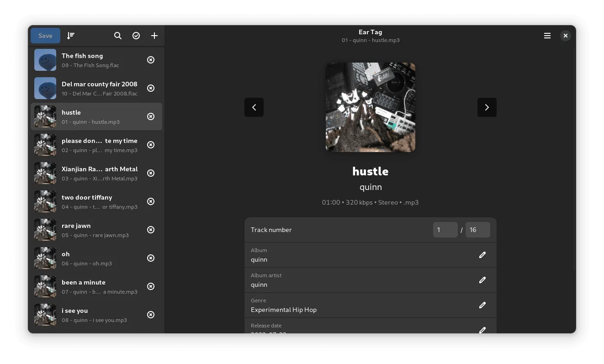604x364 pixels.
Task: Close the Ear Tag window
Action: tap(565, 36)
